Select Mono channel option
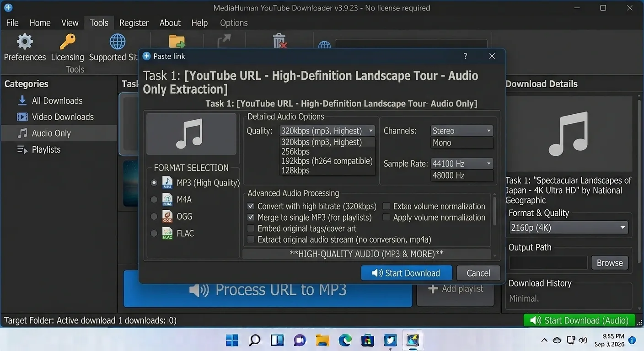Viewport: 644px width, 351px height. (x=462, y=143)
